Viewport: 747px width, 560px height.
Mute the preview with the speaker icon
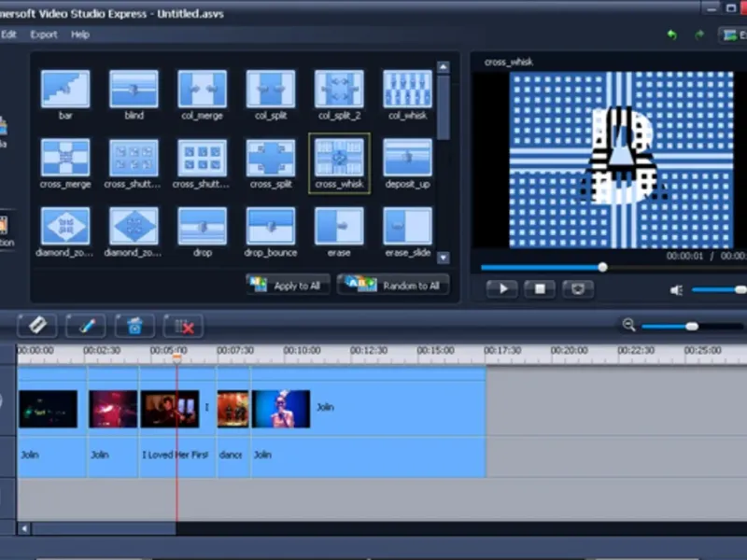(x=676, y=289)
